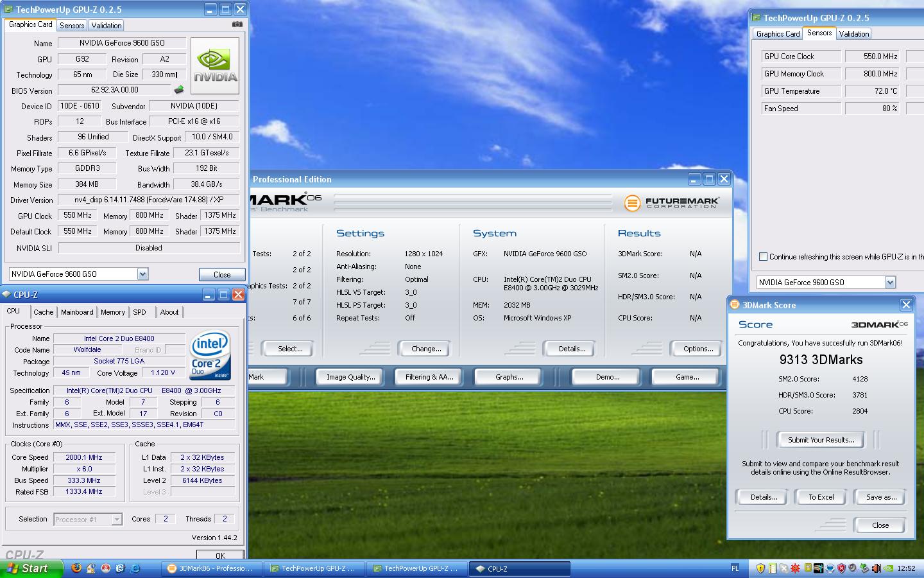Screen dimensions: 924x578
Task: Click the BIOS Version field 62.92.3A.00.00
Action: pos(114,90)
